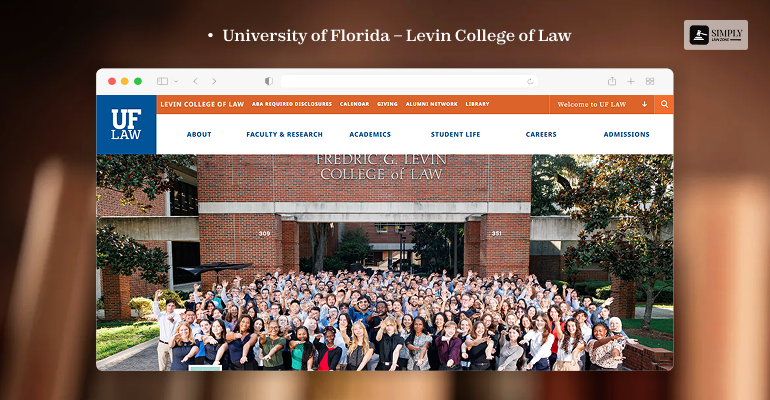This screenshot has width=770, height=400.
Task: Click the search magnifier icon
Action: [664, 104]
